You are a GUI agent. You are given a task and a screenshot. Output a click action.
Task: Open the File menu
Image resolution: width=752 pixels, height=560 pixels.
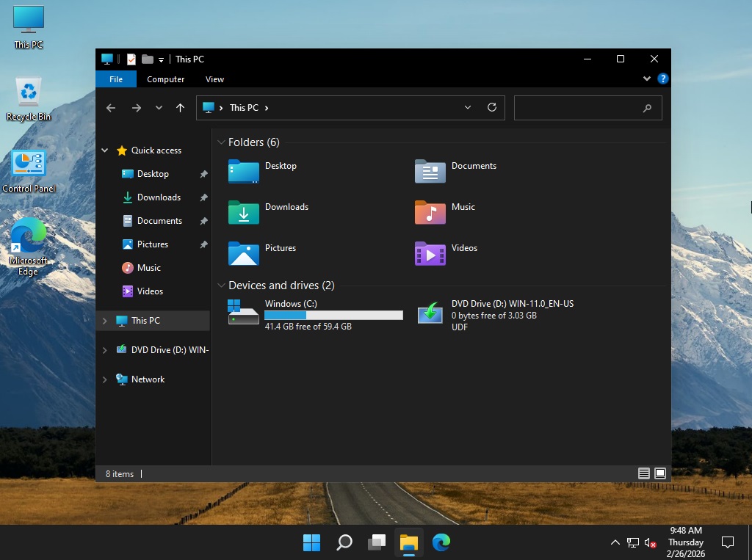(x=115, y=79)
